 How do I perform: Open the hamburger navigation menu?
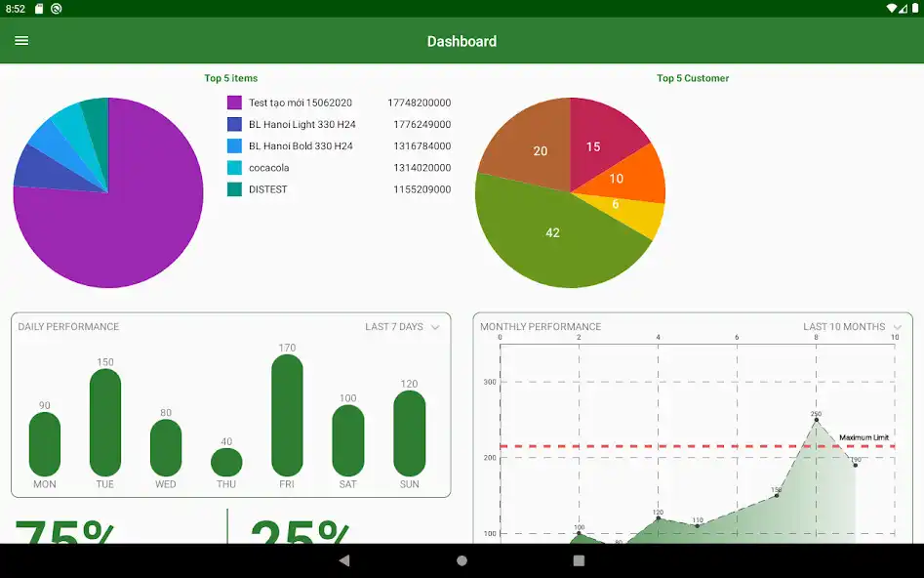tap(21, 41)
